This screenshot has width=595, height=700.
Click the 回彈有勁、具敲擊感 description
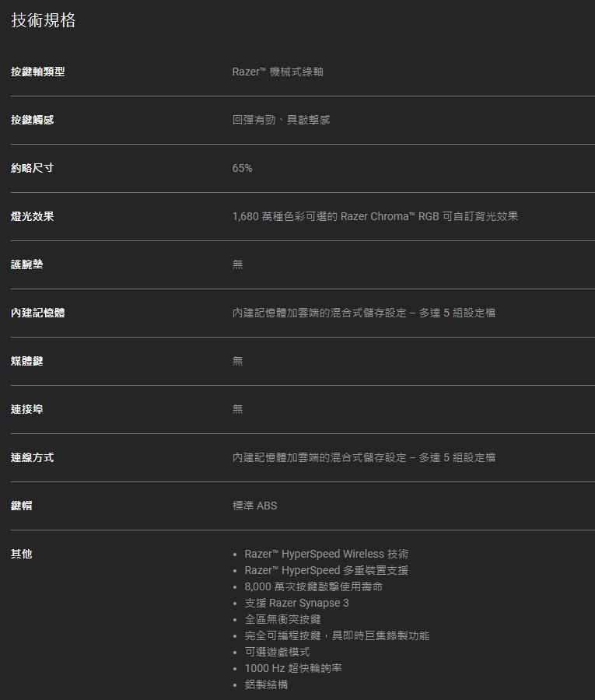[281, 120]
